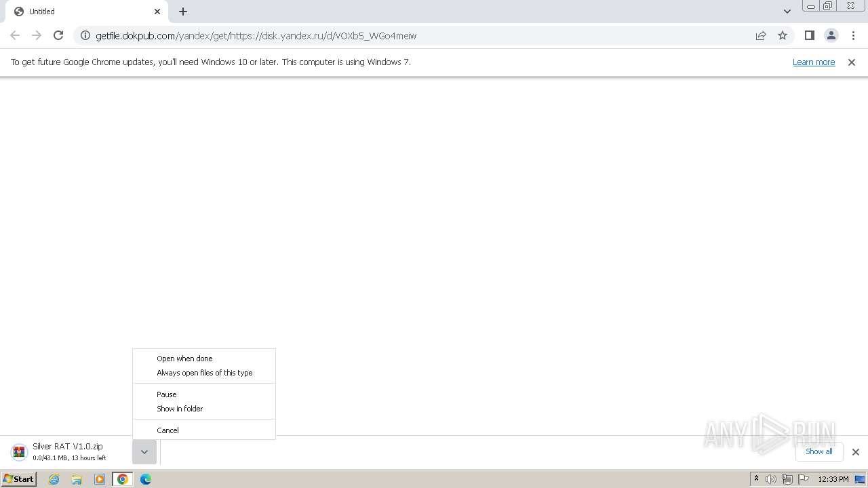Open a new tab
Screen dimensions: 868x488
(183, 12)
